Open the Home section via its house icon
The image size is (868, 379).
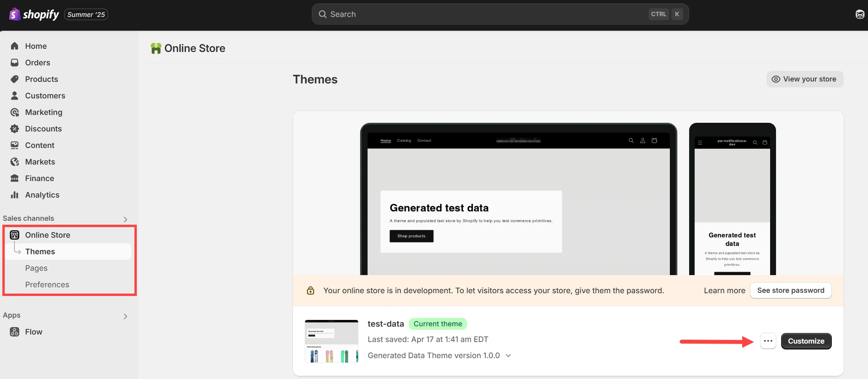15,46
